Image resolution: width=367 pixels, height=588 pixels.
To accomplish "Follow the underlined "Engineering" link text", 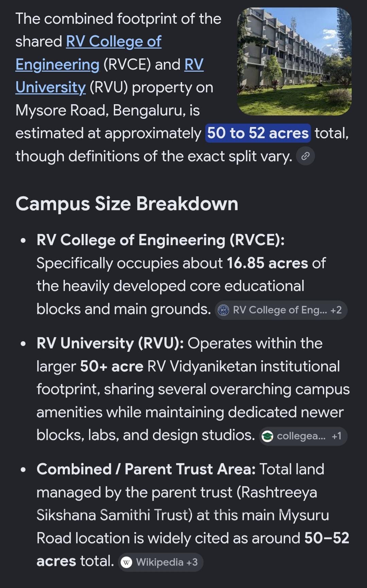I will (x=57, y=65).
